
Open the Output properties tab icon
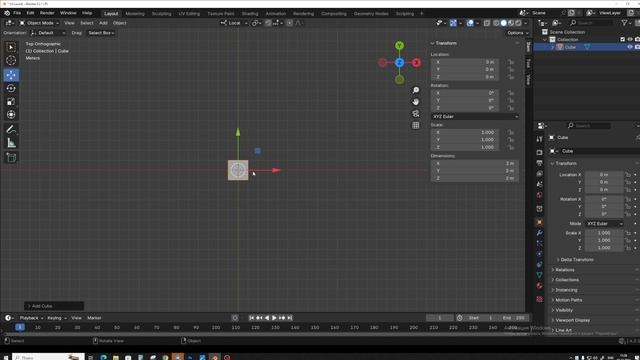[x=540, y=163]
